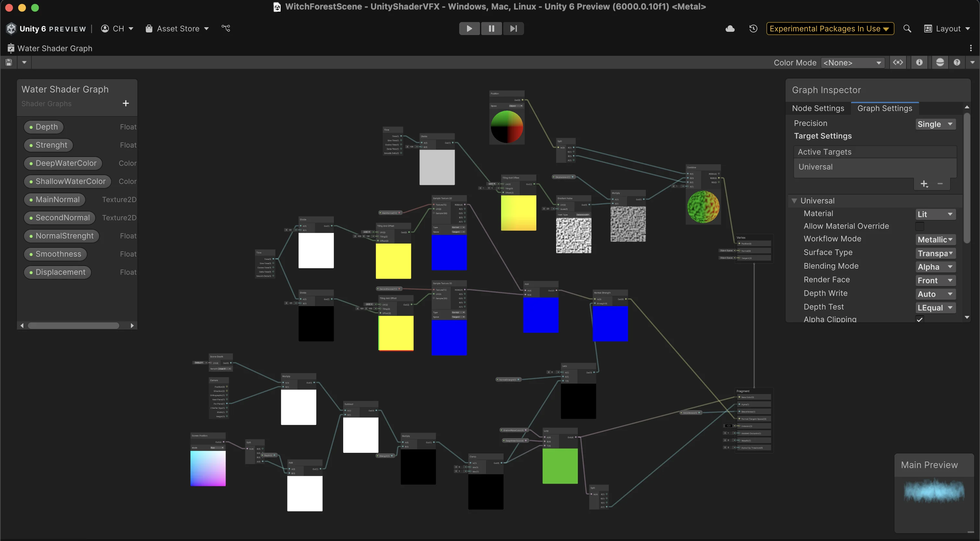Click the blackboard scroll right arrow

coord(132,326)
